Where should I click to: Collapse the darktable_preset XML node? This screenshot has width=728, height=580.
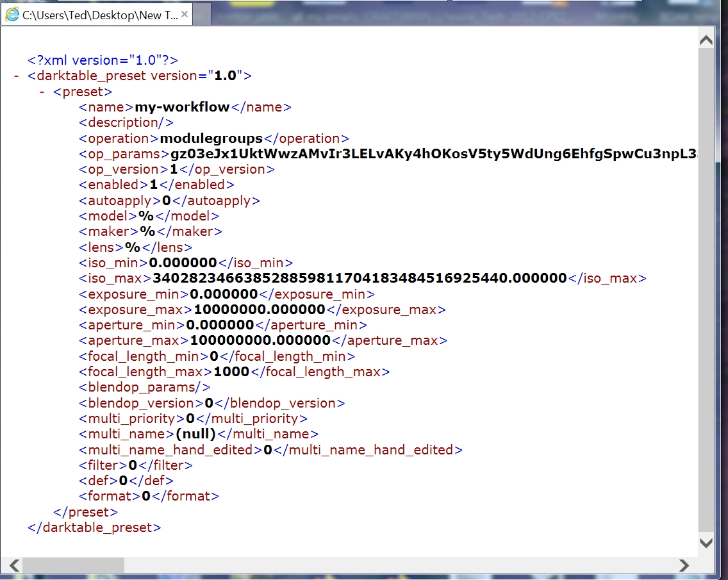click(x=17, y=76)
